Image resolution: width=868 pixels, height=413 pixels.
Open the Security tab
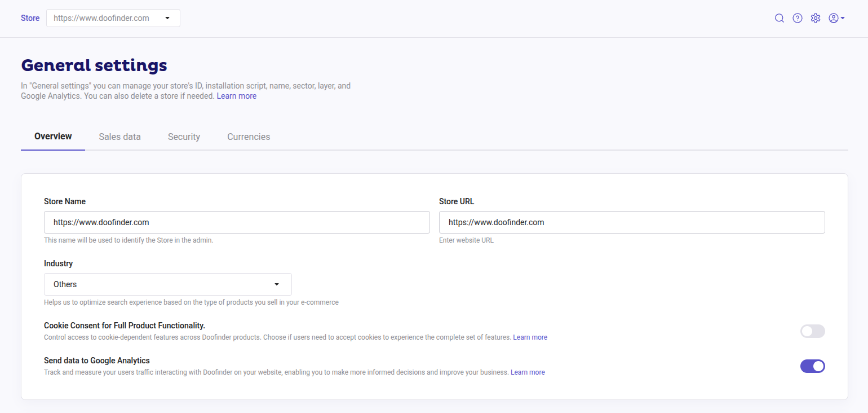point(184,137)
